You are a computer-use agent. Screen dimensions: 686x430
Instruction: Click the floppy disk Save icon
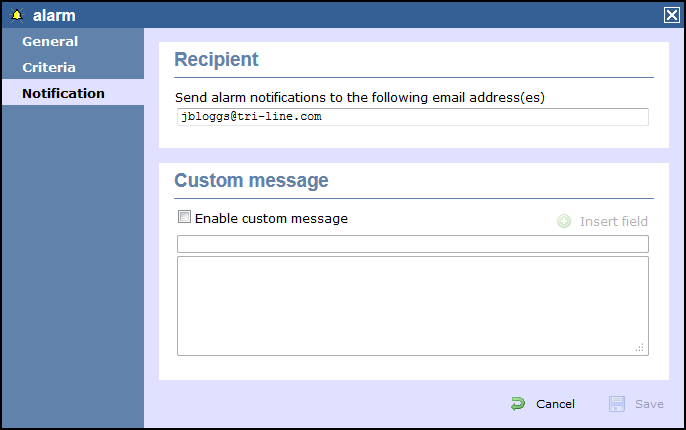click(x=617, y=404)
